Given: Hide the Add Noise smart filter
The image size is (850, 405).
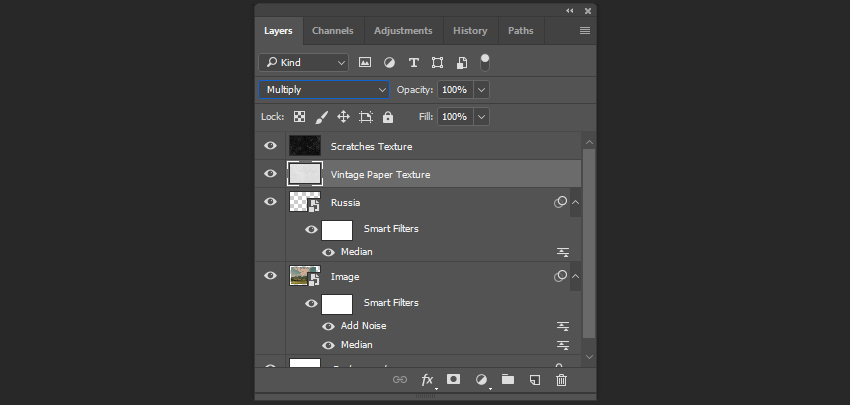Looking at the screenshot, I should click(329, 325).
